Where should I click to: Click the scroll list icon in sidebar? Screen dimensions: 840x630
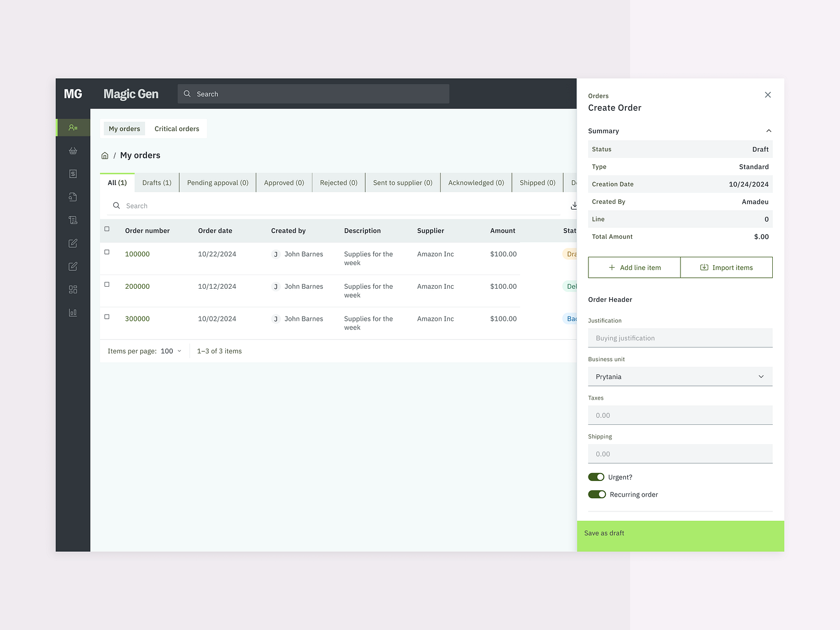[x=72, y=220]
